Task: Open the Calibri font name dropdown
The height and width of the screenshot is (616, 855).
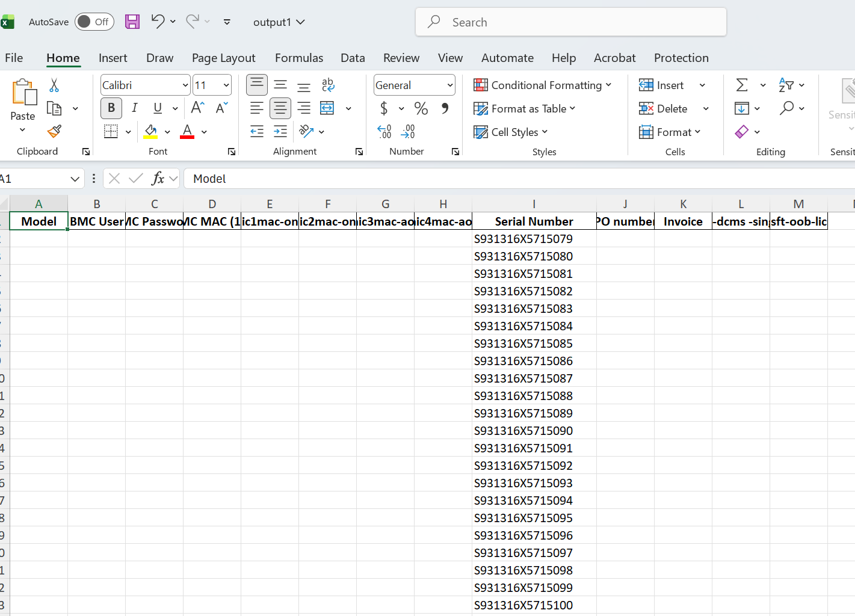Action: click(x=185, y=85)
